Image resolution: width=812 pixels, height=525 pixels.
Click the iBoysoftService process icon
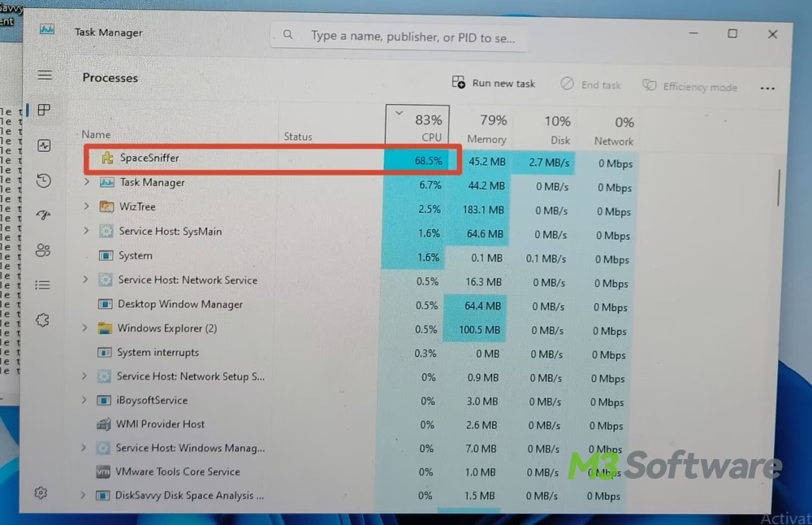[x=104, y=400]
